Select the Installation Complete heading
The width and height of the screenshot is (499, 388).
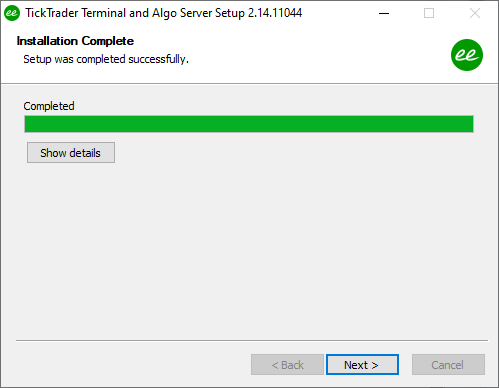75,41
